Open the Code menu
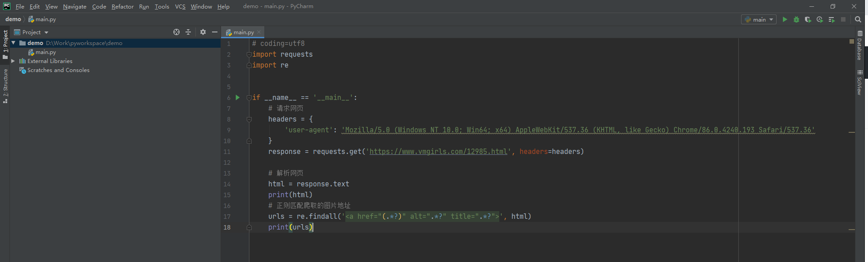The width and height of the screenshot is (868, 262). click(x=99, y=6)
